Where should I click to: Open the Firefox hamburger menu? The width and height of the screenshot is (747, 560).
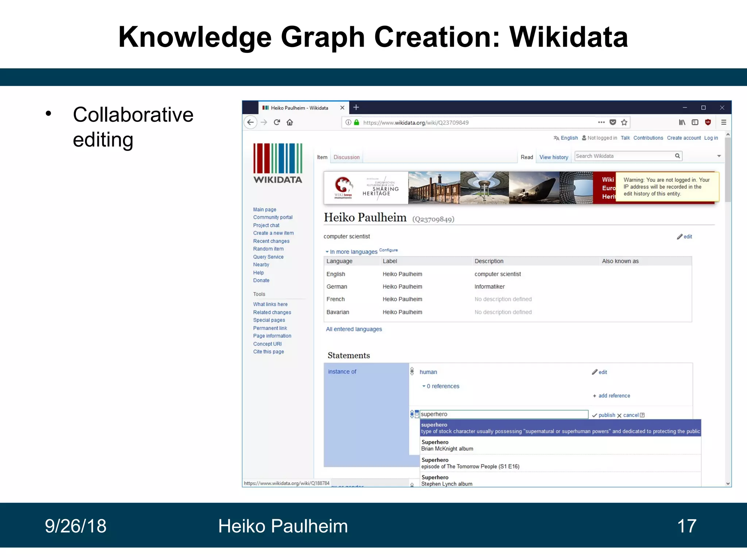pos(724,122)
